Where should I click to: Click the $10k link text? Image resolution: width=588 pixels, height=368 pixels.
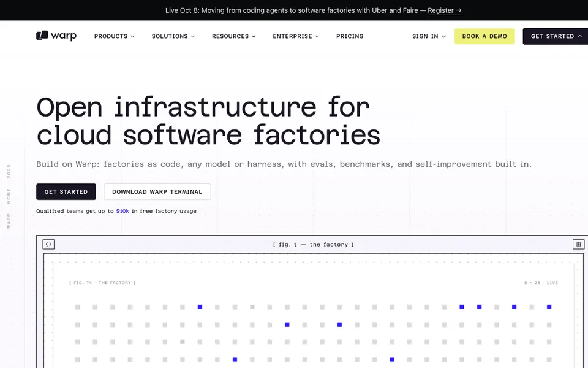pos(123,211)
